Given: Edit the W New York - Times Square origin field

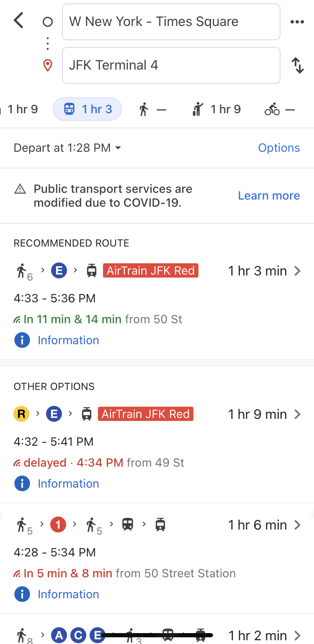Looking at the screenshot, I should [171, 22].
